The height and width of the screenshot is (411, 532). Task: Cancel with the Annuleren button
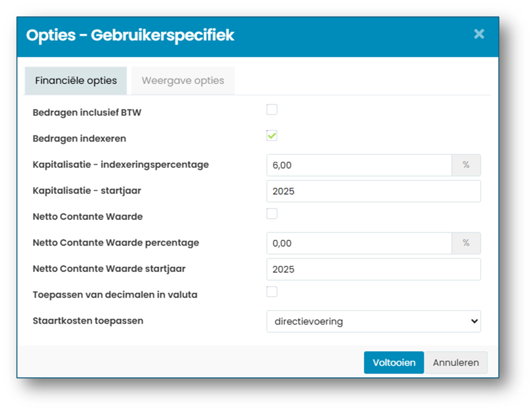coord(456,363)
